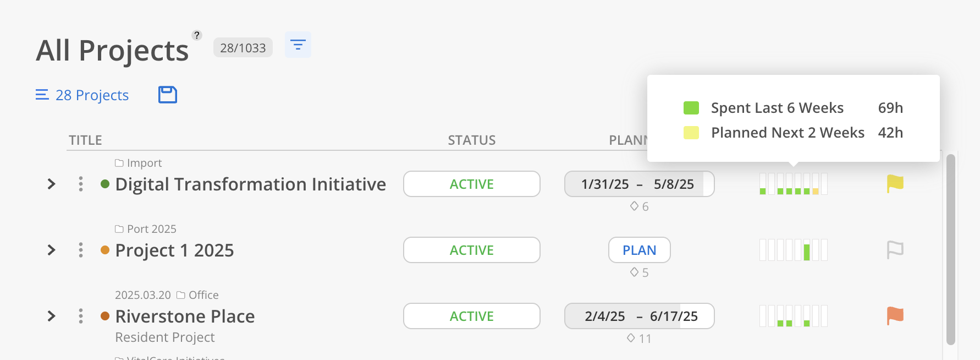Open the projects filter icon
The image size is (980, 360).
coord(298,45)
